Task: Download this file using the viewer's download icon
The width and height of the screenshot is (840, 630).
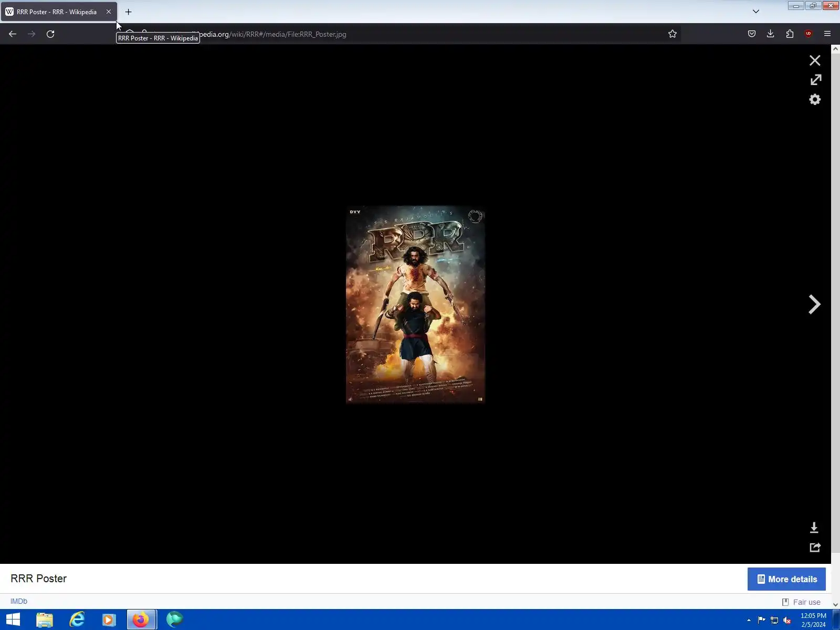Action: pyautogui.click(x=814, y=528)
